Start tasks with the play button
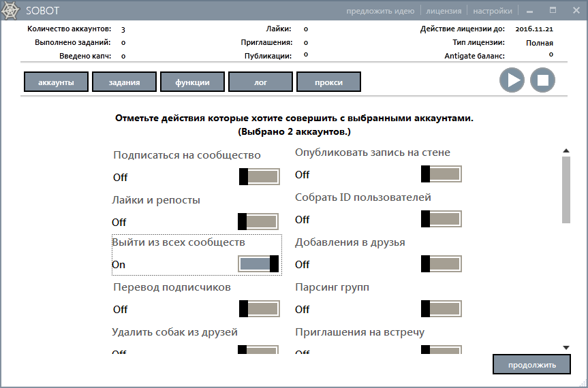 tap(512, 80)
